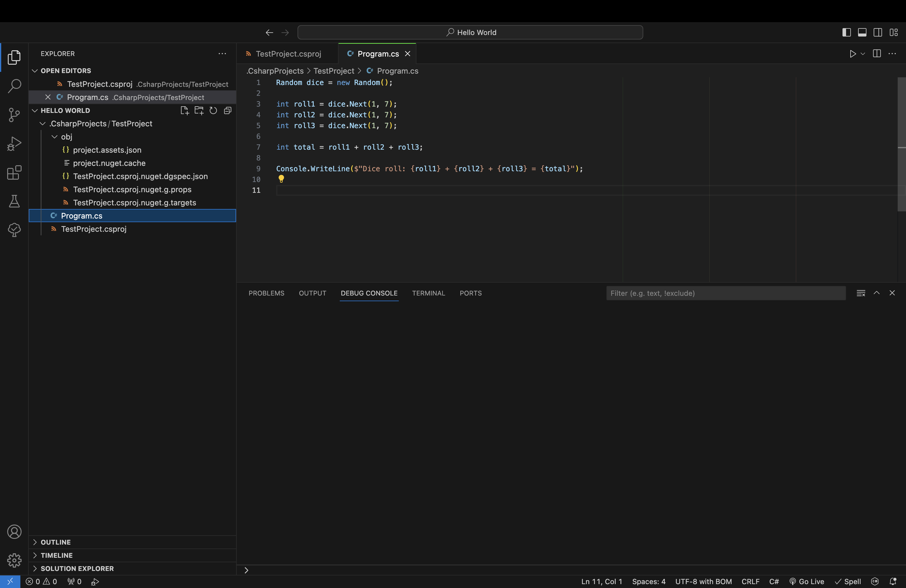
Task: Switch to the TestProject.csproj editor tab
Action: click(x=288, y=54)
